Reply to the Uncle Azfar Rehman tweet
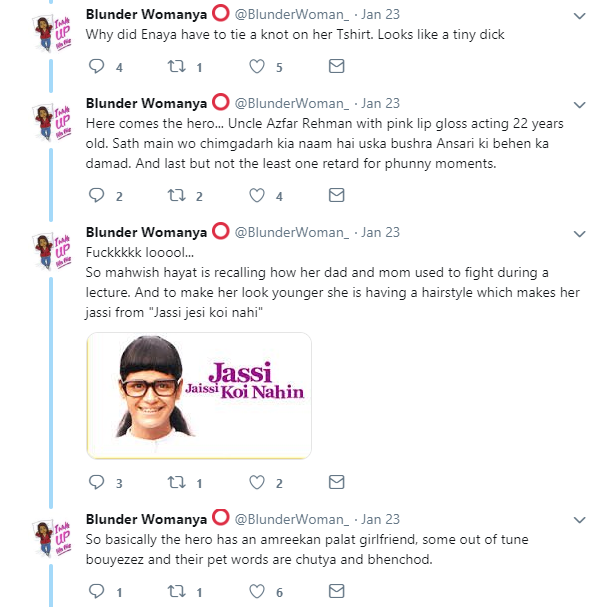This screenshot has height=607, width=607. coord(96,195)
